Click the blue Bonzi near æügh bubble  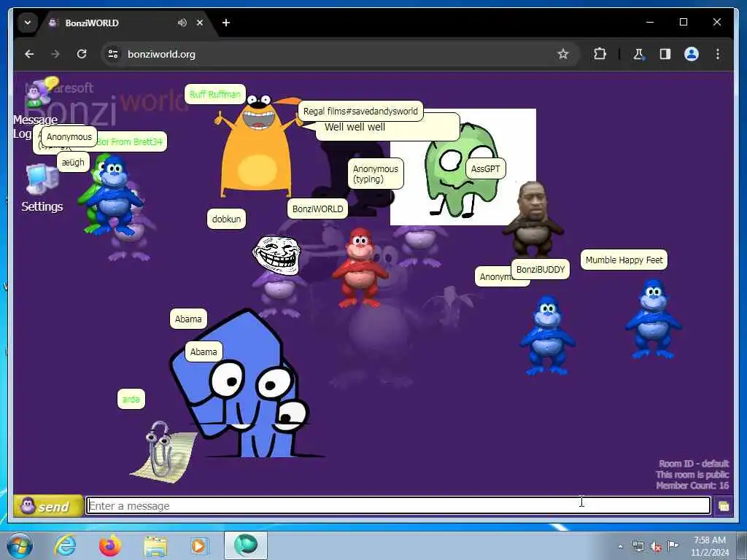[x=115, y=196]
